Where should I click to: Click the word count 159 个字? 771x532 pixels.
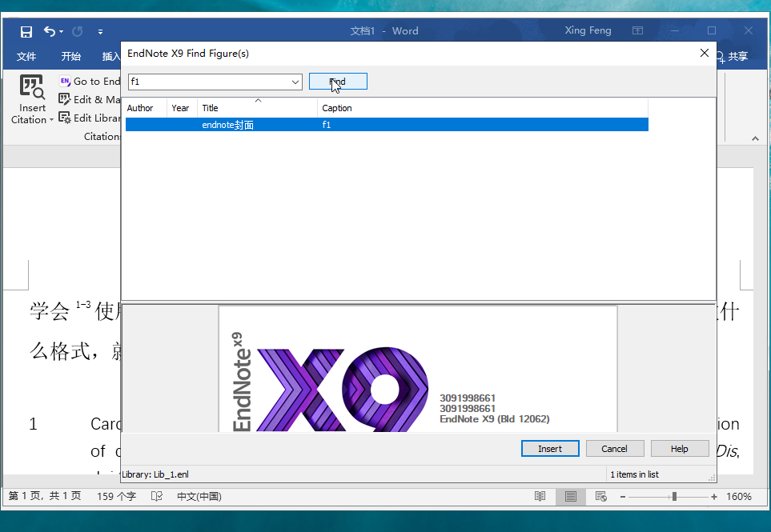pyautogui.click(x=116, y=496)
